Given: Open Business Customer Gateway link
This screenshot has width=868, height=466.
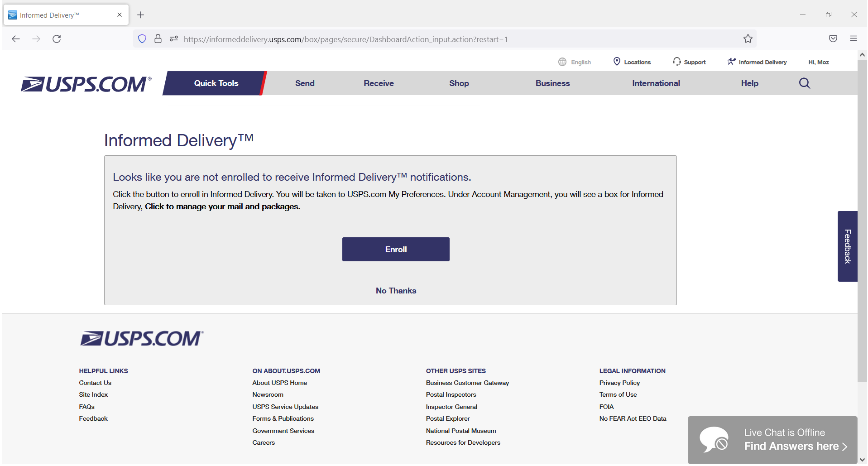Looking at the screenshot, I should coord(467,383).
